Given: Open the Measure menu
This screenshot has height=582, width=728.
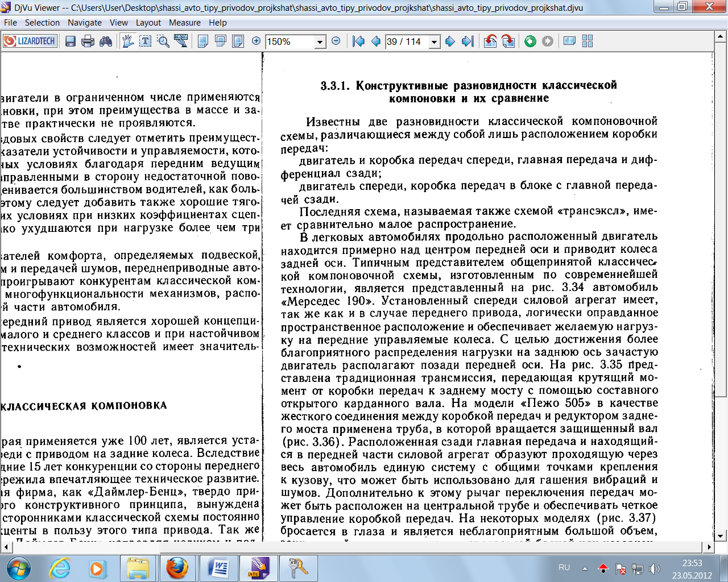Looking at the screenshot, I should point(185,23).
